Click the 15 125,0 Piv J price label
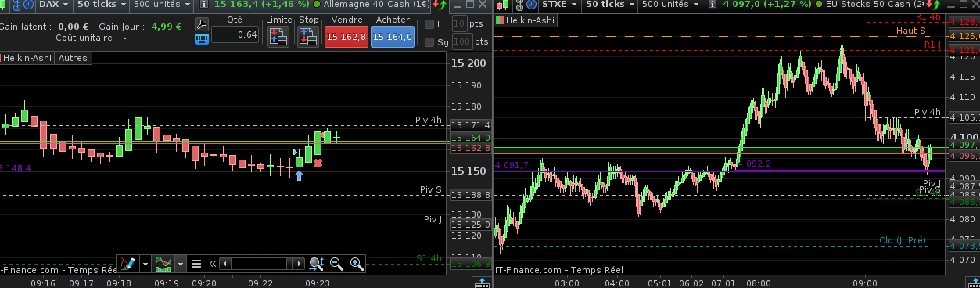 [x=471, y=225]
